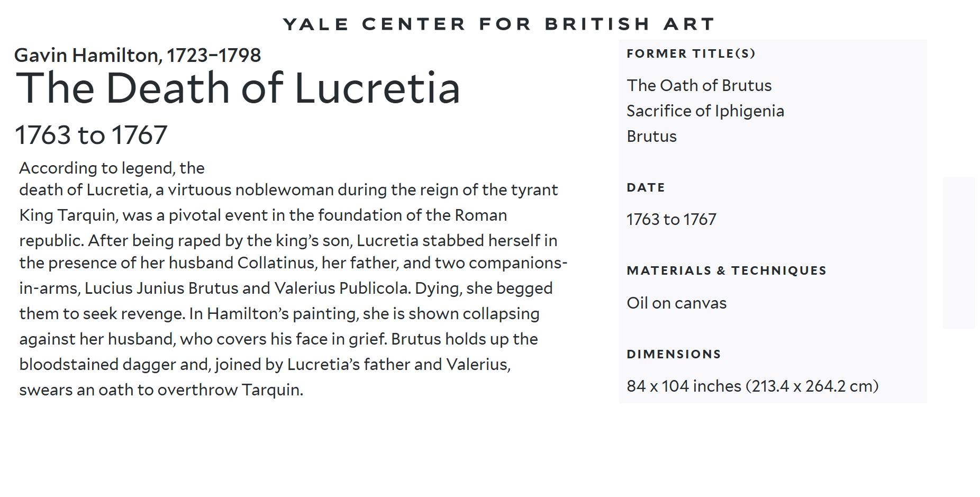Click the Materials & Techniques heading
Screen dimensions: 980x497
727,270
